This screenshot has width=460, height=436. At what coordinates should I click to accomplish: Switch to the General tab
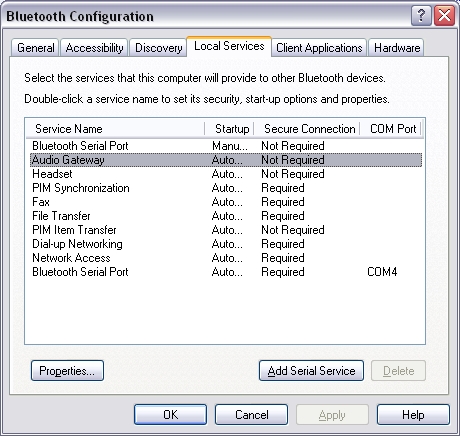(x=35, y=48)
